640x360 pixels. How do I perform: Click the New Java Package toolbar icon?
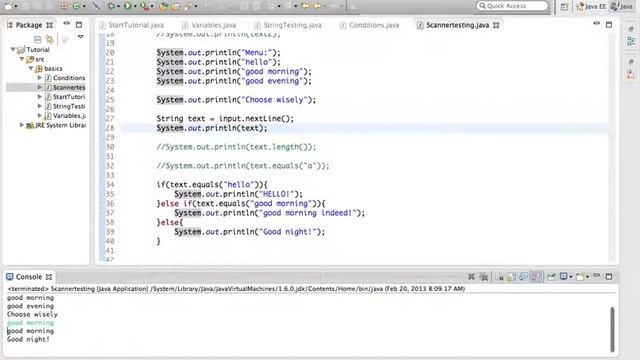coord(64,6)
